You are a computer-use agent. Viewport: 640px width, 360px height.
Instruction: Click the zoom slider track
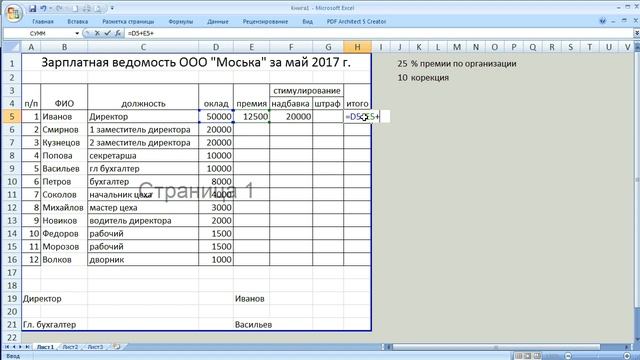pyautogui.click(x=598, y=356)
